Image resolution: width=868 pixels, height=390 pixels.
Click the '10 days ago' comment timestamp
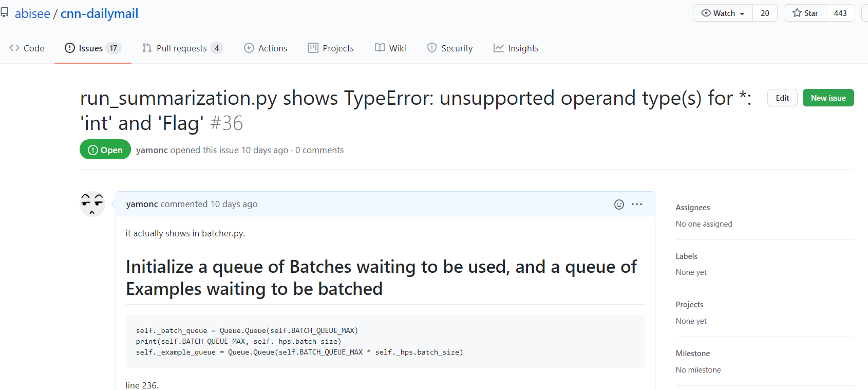point(234,204)
